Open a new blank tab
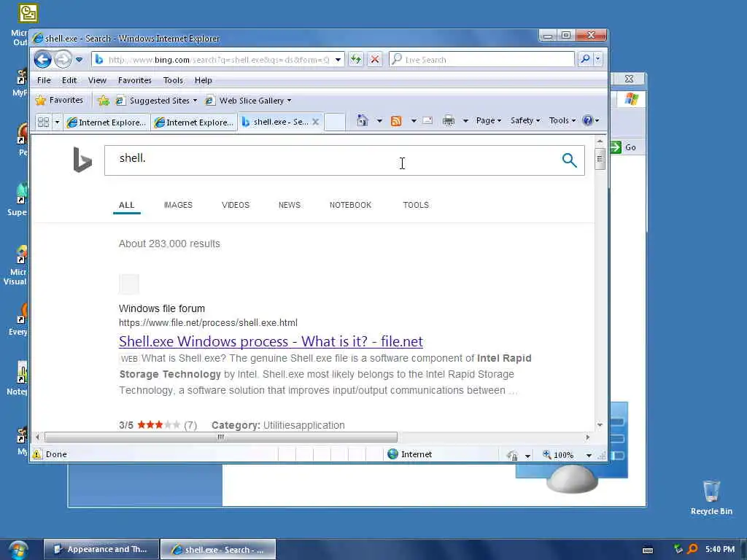This screenshot has height=560, width=747. [x=335, y=122]
